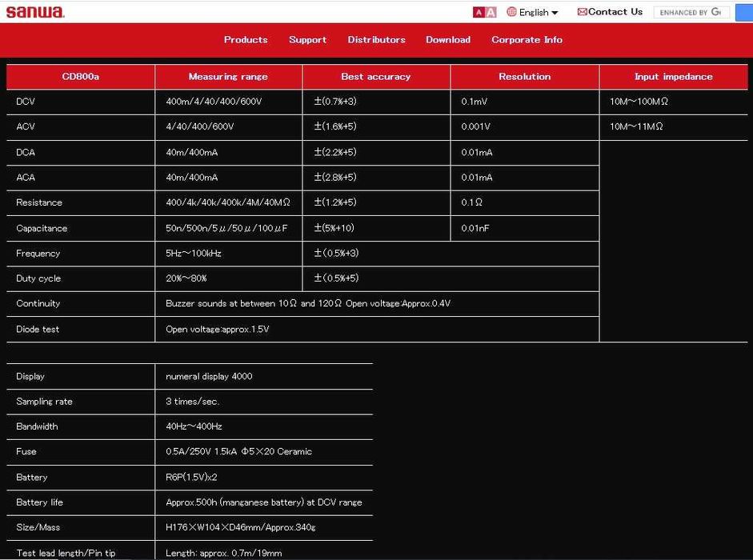The image size is (753, 560).
Task: Click the 3 times/sec. value
Action: coord(193,402)
